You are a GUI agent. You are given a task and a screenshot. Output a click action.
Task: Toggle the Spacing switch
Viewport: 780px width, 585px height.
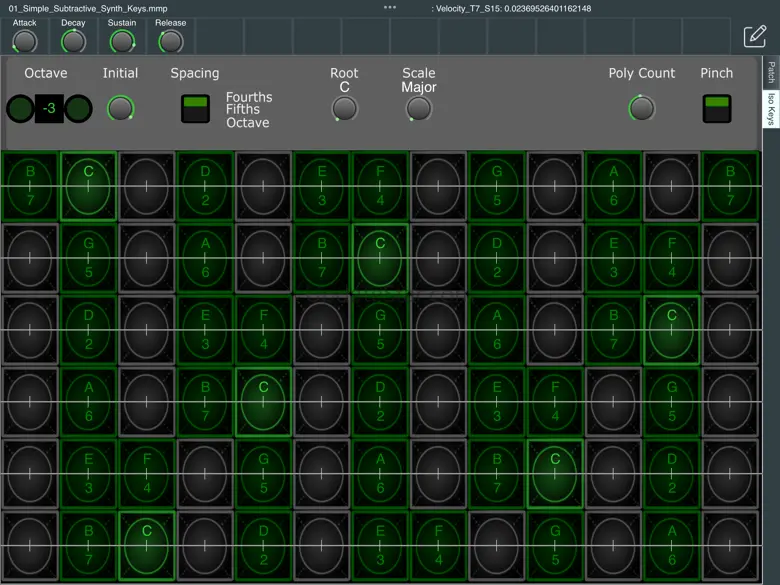pyautogui.click(x=195, y=108)
